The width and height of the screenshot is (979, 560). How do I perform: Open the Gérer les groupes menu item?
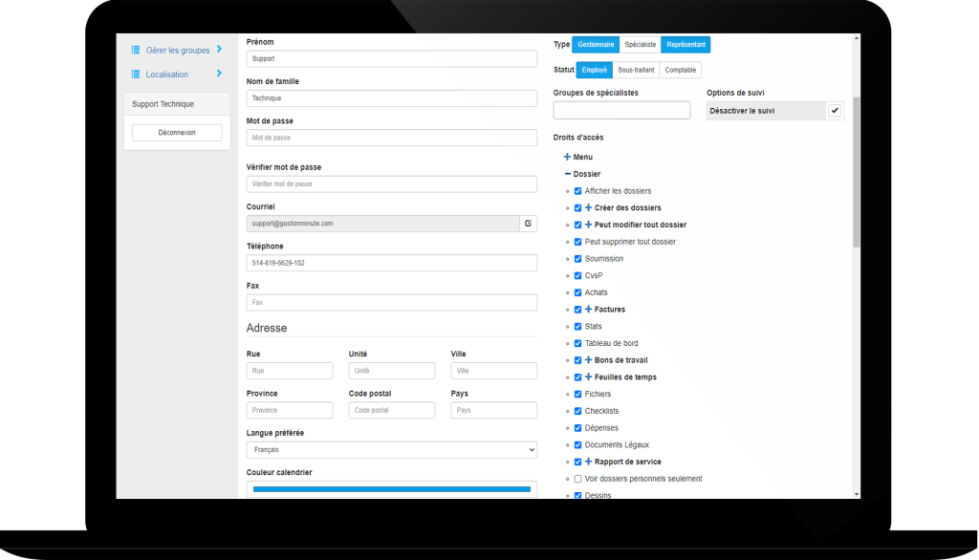click(x=177, y=50)
